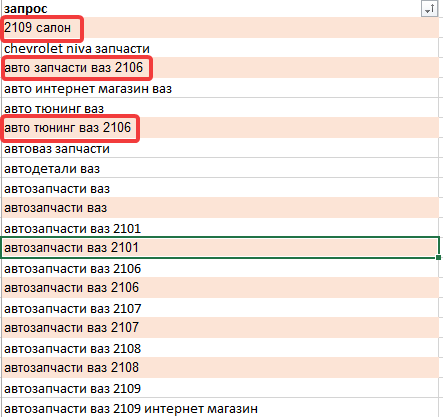The image size is (443, 417).
Task: Select the cell 'авто тюнинг ваз 2106'
Action: (220, 127)
